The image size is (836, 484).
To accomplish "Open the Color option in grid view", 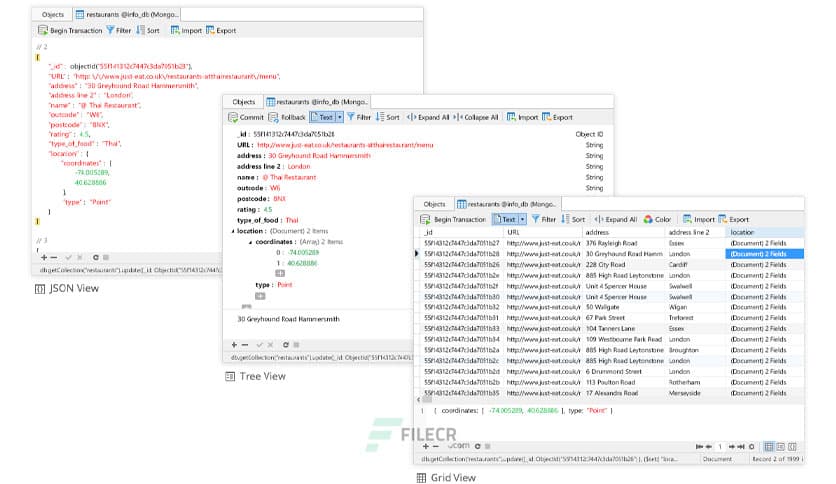I will [657, 219].
